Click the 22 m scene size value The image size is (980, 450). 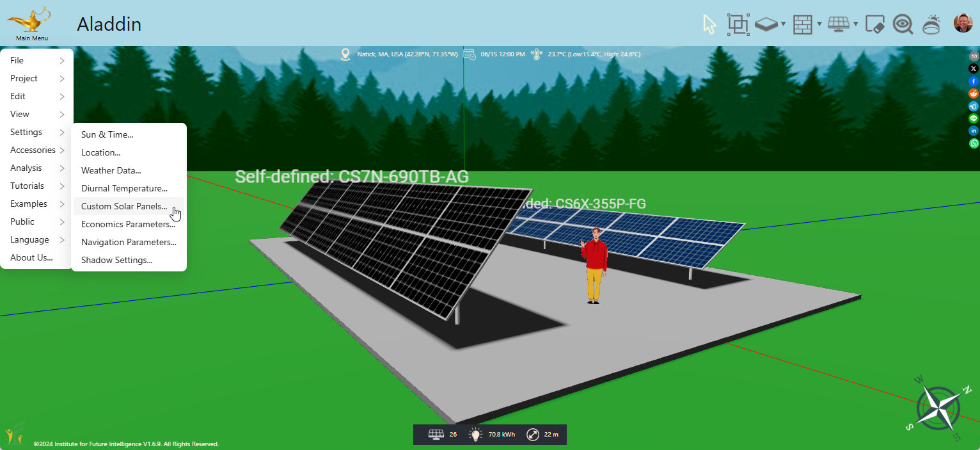coord(551,435)
